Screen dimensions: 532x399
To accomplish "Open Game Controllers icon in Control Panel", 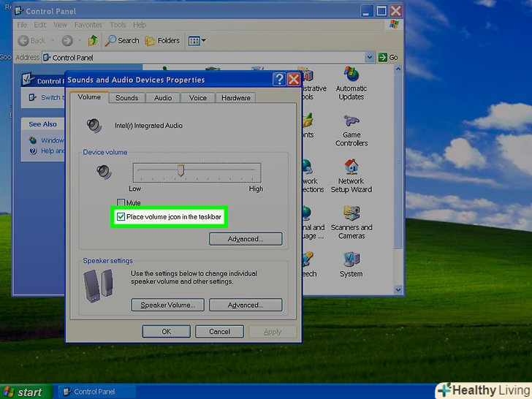I will [x=351, y=130].
